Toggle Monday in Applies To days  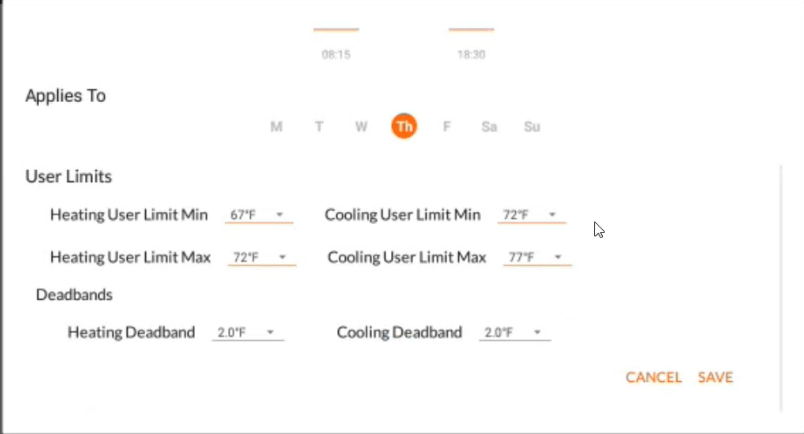coord(276,127)
